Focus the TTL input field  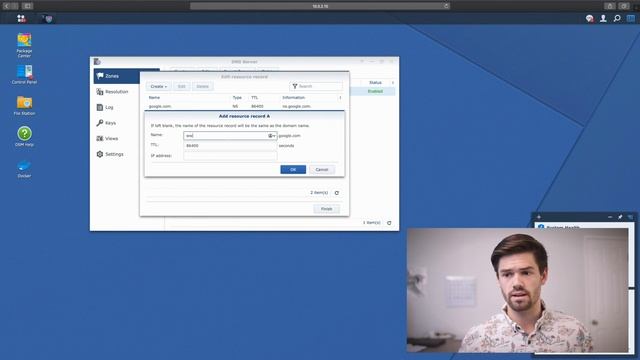coord(230,145)
